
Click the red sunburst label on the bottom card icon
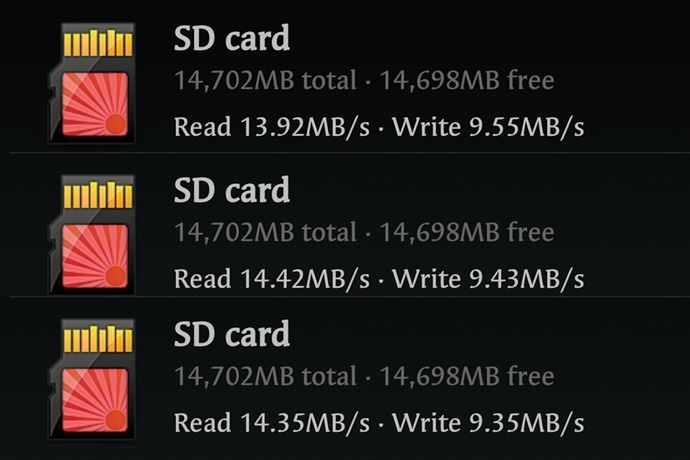[x=95, y=401]
